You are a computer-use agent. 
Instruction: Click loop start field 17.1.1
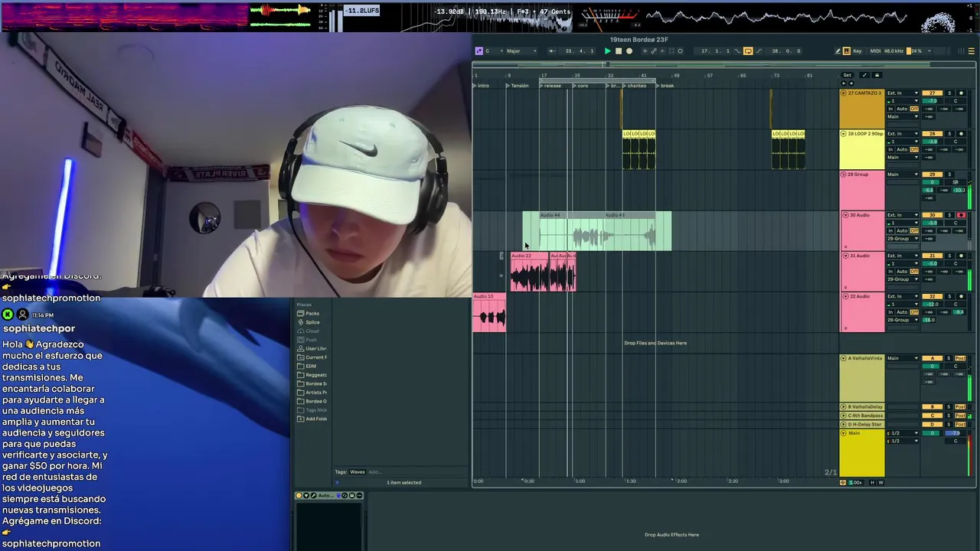click(715, 51)
